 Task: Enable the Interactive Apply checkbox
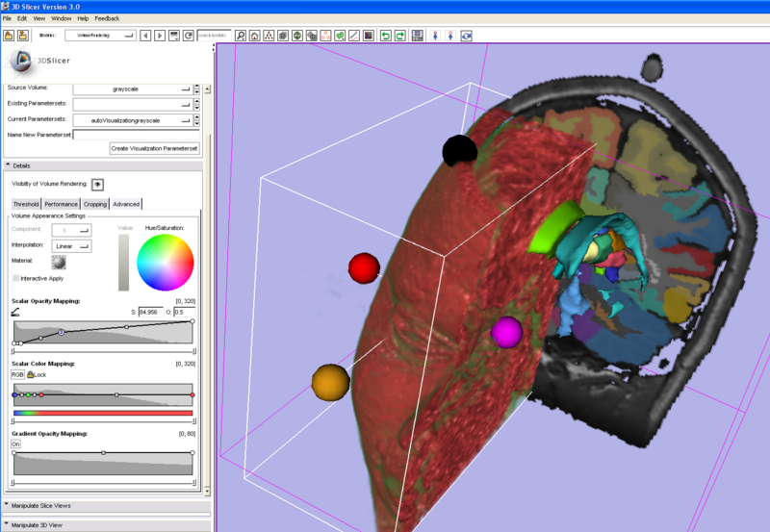(x=15, y=278)
